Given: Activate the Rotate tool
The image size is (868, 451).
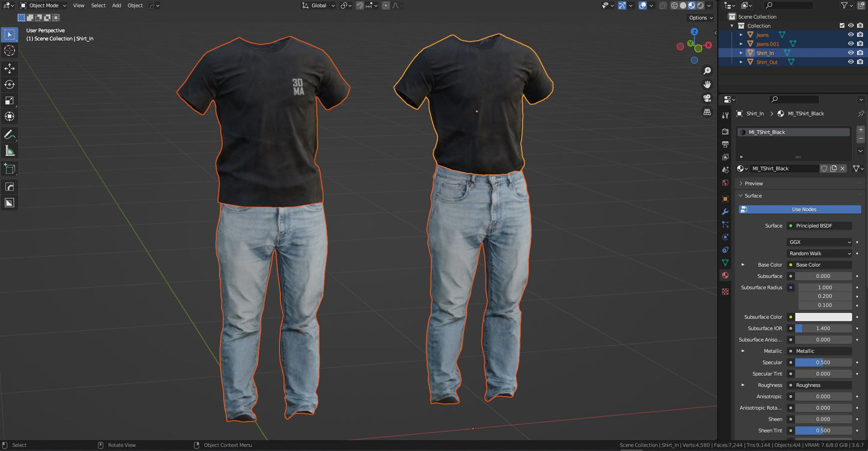Looking at the screenshot, I should point(10,85).
